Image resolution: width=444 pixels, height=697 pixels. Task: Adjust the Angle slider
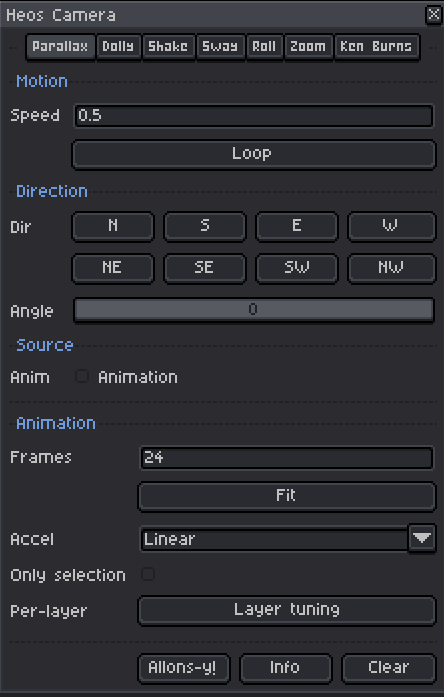[x=253, y=309]
